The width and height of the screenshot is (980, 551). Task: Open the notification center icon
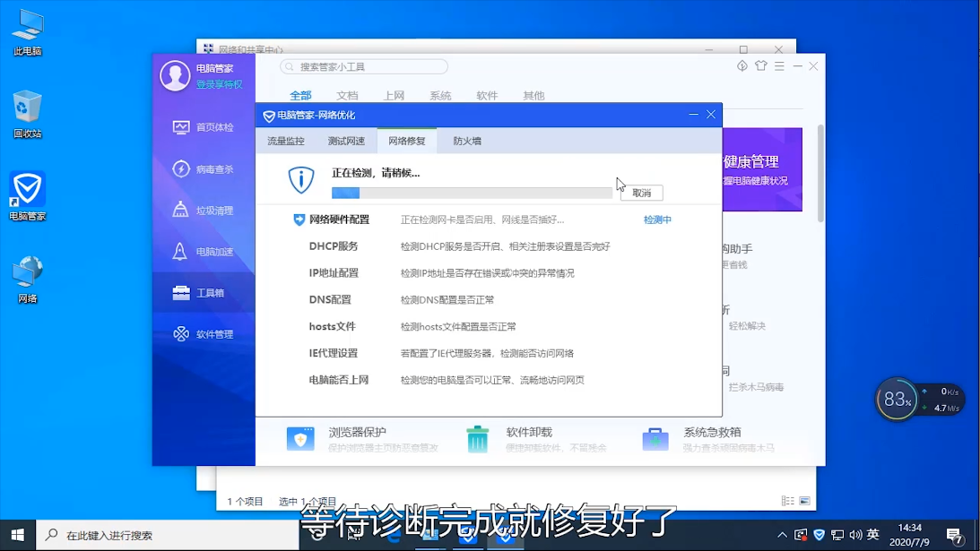point(954,536)
